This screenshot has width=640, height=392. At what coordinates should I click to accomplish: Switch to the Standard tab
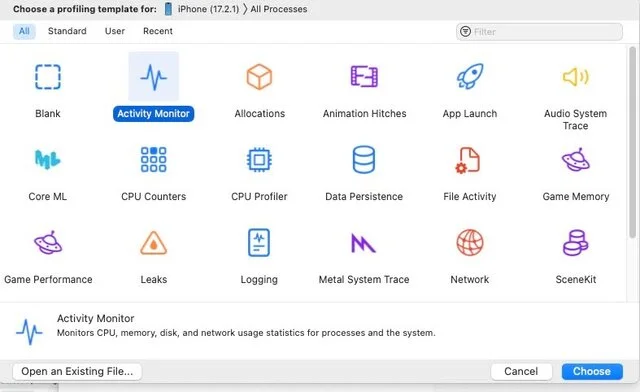point(67,31)
